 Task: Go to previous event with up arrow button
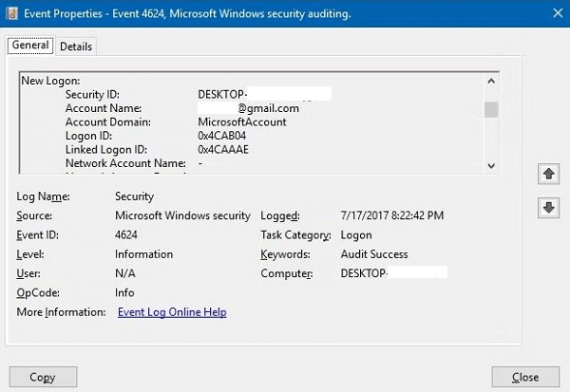tap(547, 175)
